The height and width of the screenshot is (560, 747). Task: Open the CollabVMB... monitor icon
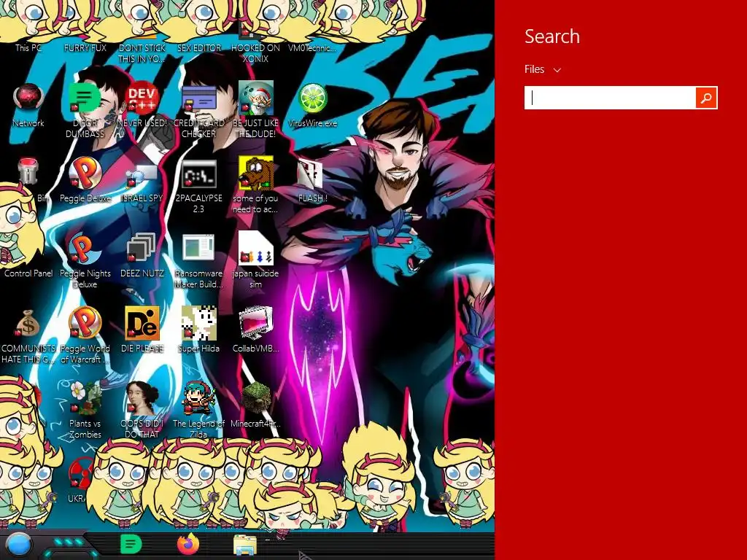(256, 323)
